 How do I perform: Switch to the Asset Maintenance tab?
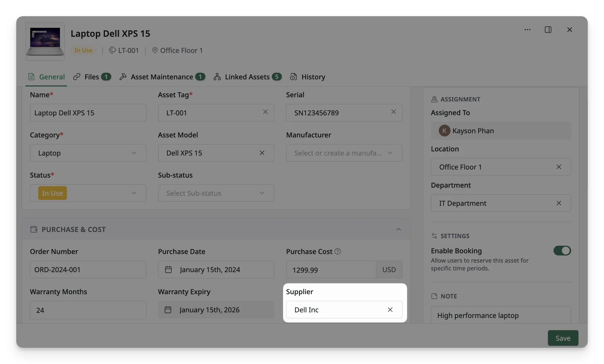162,77
